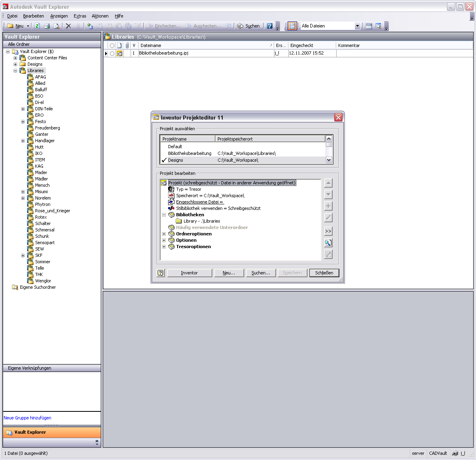Screen dimensions: 476x460
Task: Click the Vault Explorer icon in orange bar
Action: coord(9,433)
